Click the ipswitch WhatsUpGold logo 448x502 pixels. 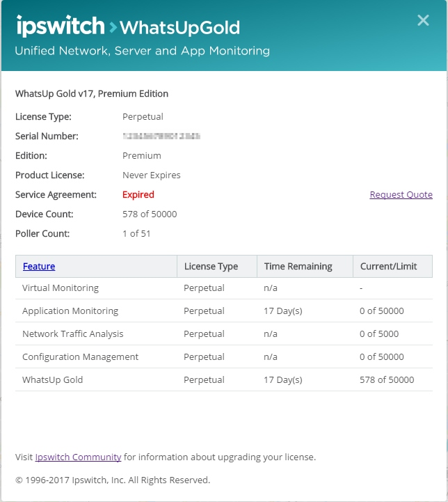tap(128, 27)
